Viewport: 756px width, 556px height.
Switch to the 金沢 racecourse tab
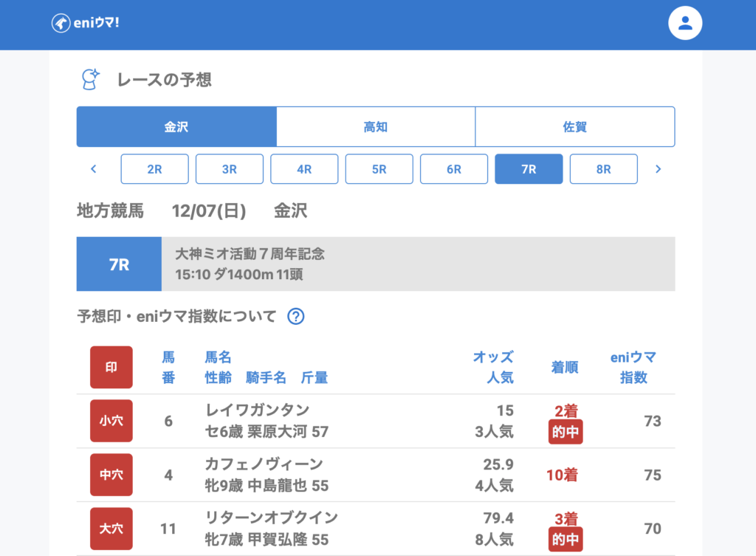pos(176,127)
